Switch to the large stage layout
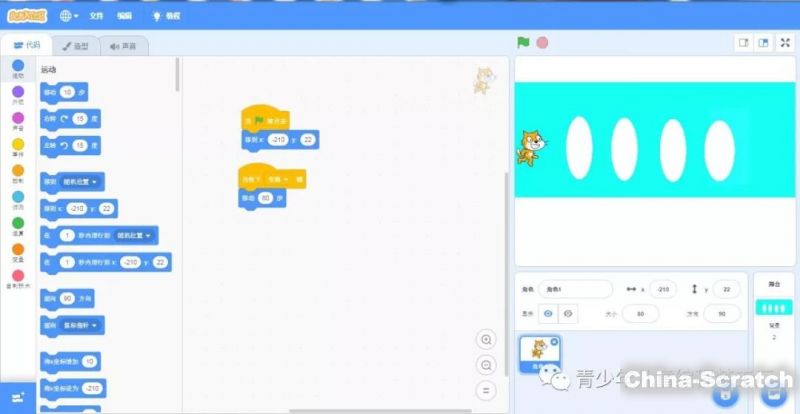 point(763,43)
